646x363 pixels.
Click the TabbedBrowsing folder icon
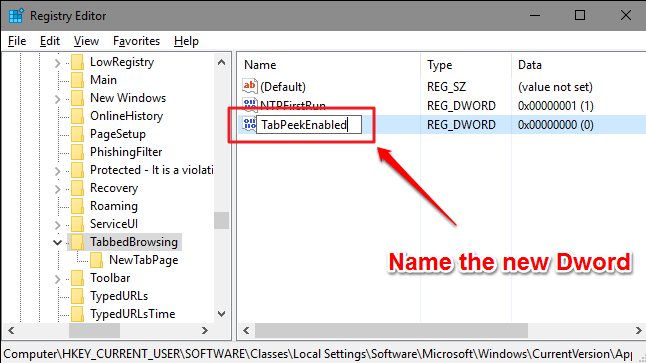77,242
